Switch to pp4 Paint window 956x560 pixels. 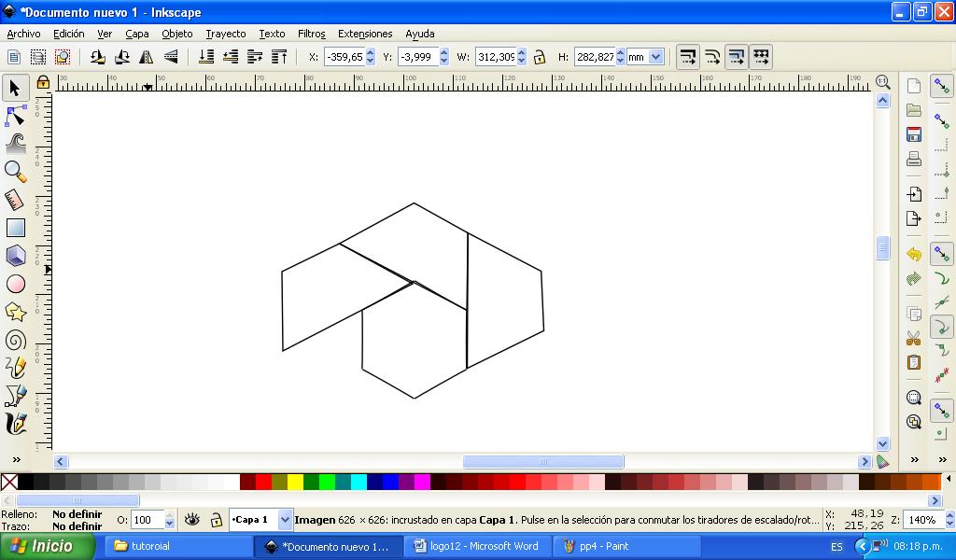626,547
